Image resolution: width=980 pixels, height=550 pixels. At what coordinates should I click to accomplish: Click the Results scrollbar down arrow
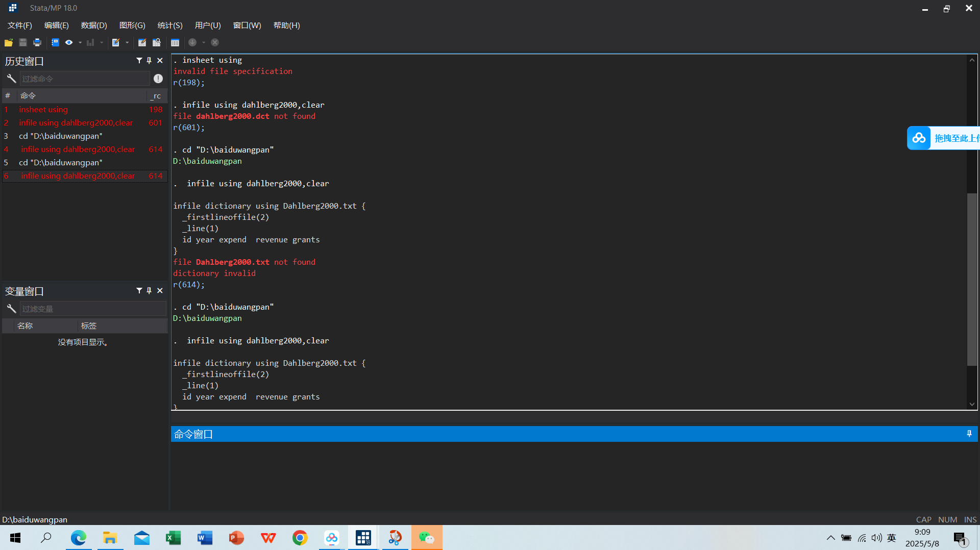[972, 404]
